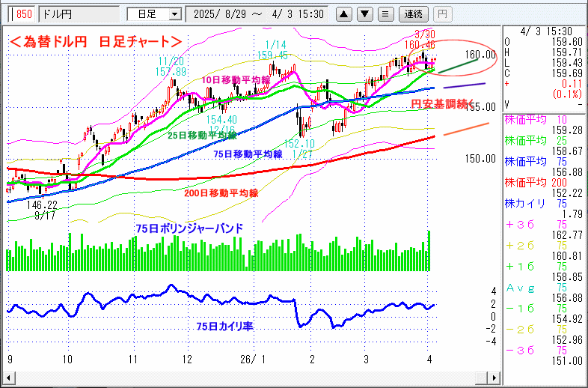The image size is (588, 388).
Task: Click the open price value 159.60
Action: click(x=567, y=42)
